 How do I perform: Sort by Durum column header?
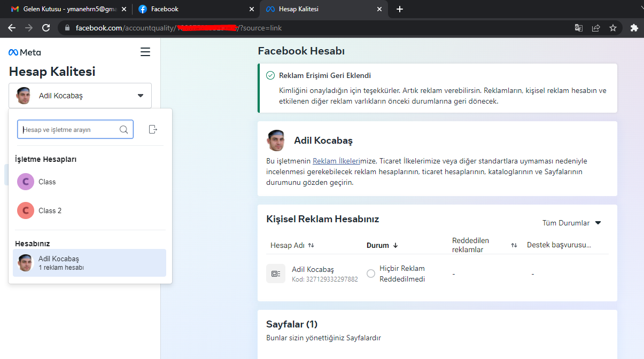382,245
